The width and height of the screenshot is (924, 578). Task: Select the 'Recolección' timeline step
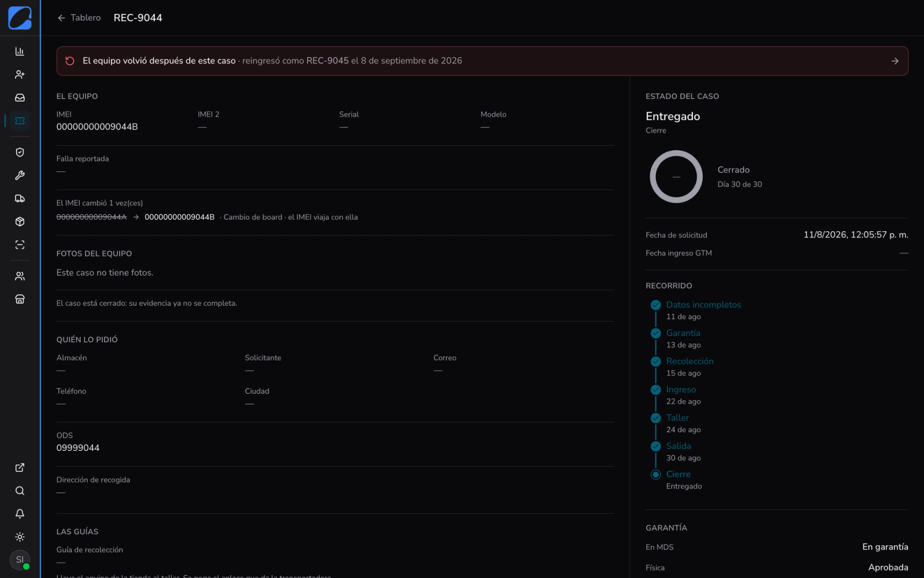690,361
